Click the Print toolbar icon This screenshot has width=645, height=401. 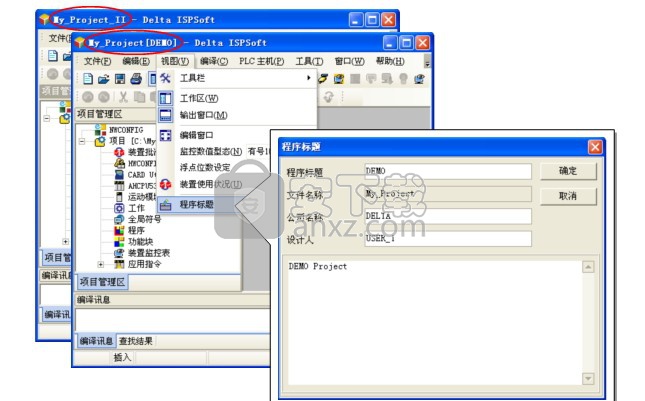coord(136,79)
